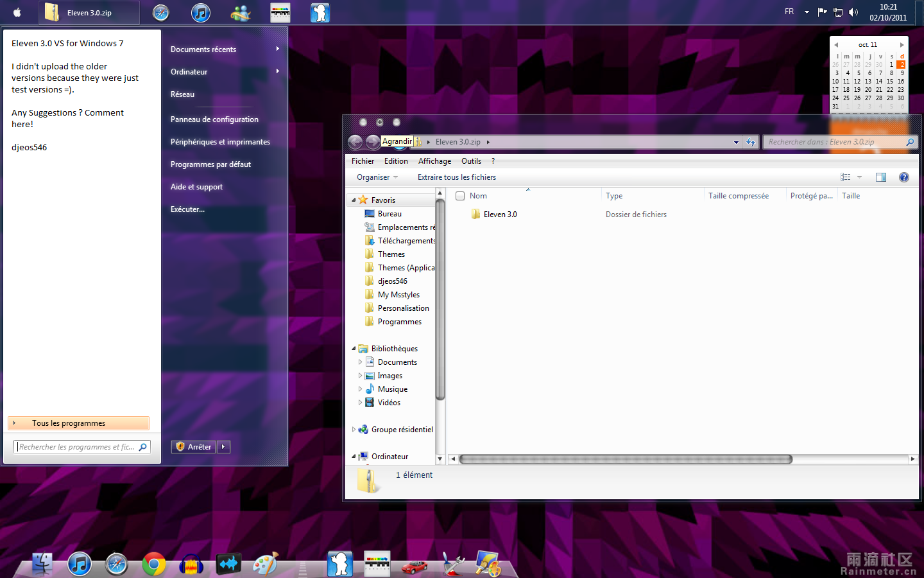This screenshot has width=924, height=578.
Task: Open Audacity headphones icon in the dock
Action: pos(191,564)
